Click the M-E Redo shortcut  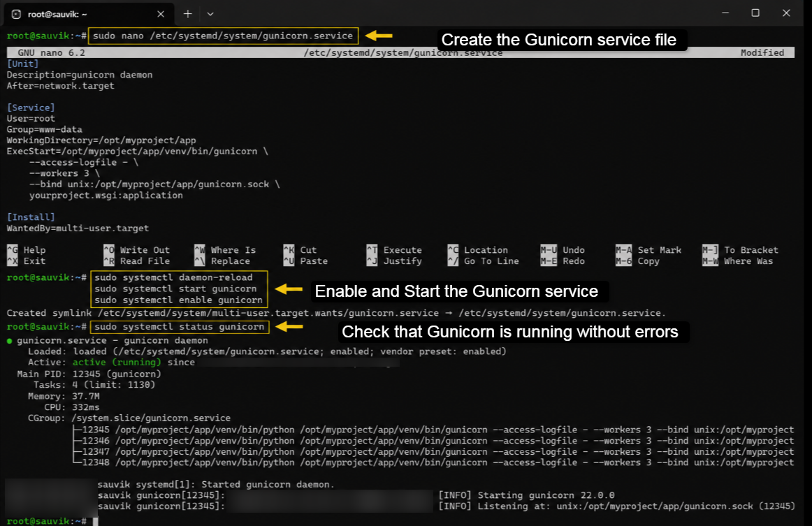click(x=563, y=261)
